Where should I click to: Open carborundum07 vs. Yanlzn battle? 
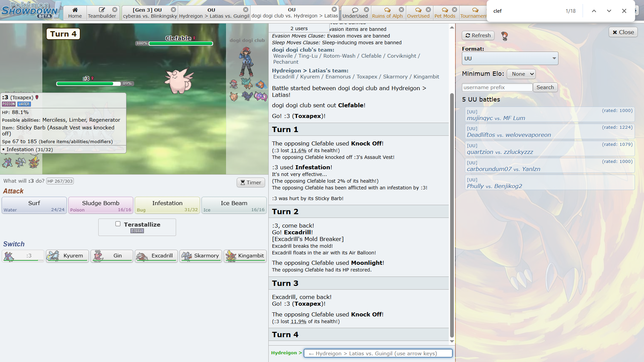coord(550,166)
